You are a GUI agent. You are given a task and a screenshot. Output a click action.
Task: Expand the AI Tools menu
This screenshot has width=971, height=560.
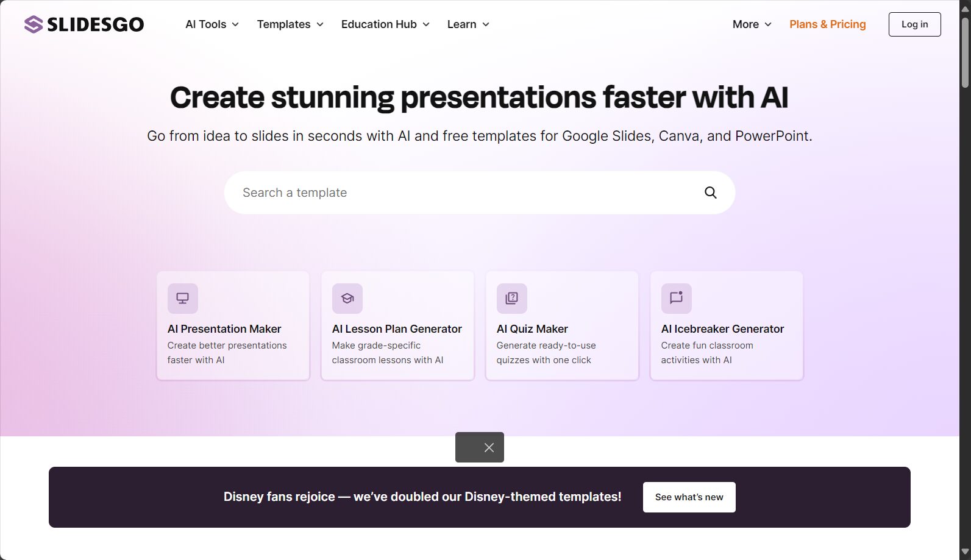pos(212,24)
